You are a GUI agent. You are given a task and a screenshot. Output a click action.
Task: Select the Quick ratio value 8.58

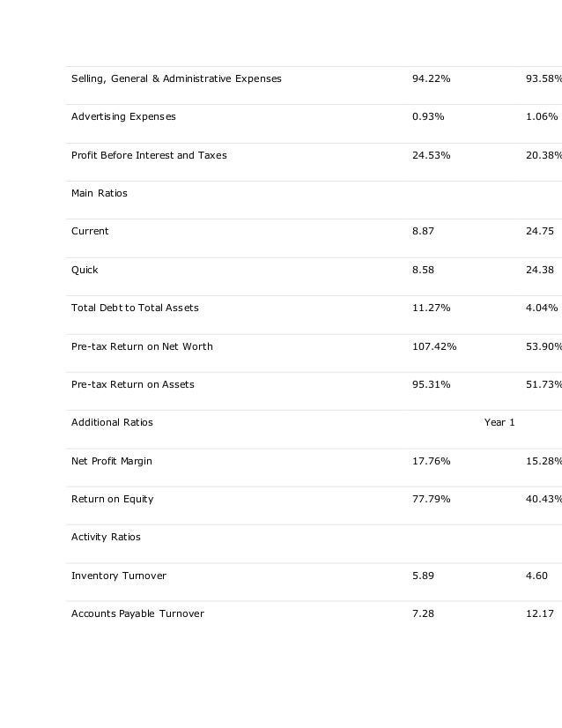[x=423, y=271]
